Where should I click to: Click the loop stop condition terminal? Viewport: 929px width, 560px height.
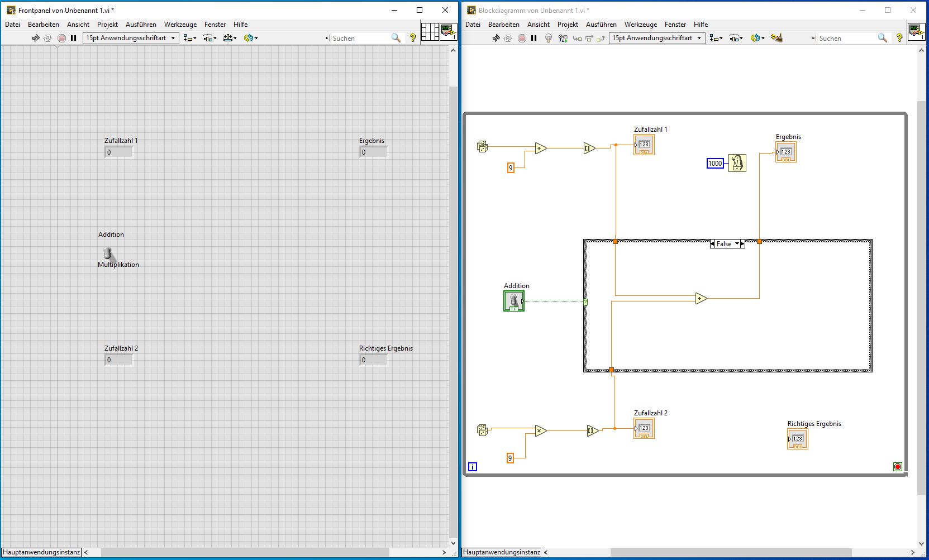[897, 467]
